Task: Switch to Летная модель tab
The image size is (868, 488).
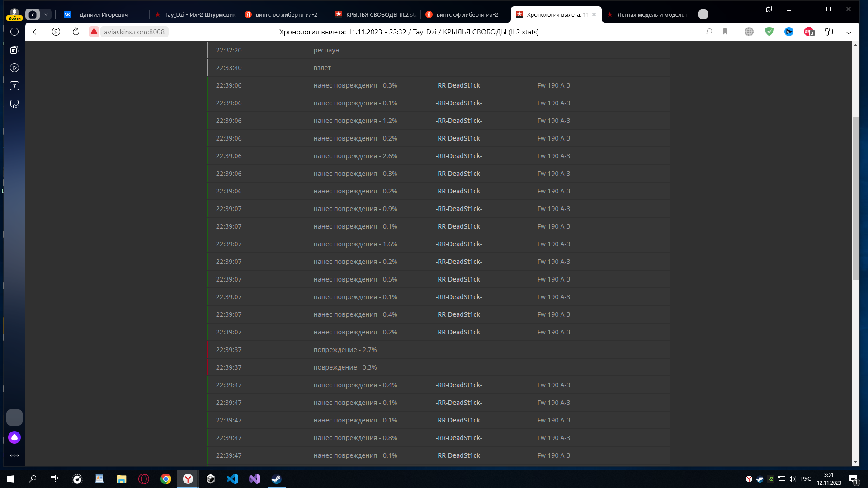Action: click(646, 14)
